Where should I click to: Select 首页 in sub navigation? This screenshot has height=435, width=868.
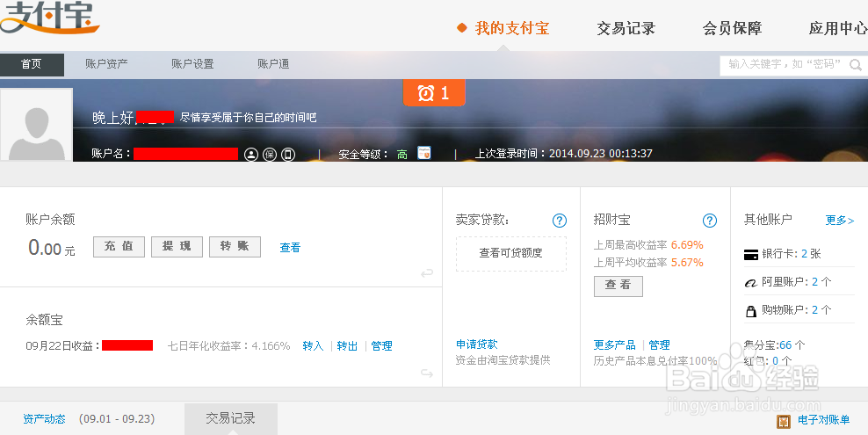(x=32, y=64)
